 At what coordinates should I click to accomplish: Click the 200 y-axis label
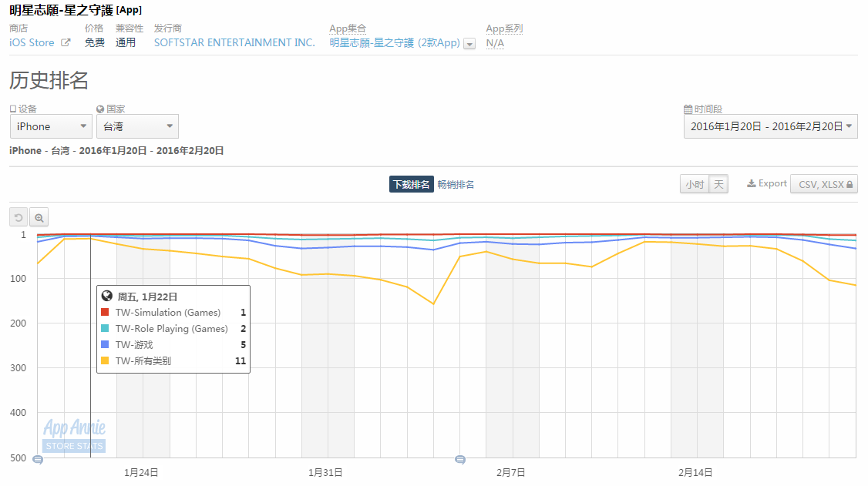click(x=19, y=323)
